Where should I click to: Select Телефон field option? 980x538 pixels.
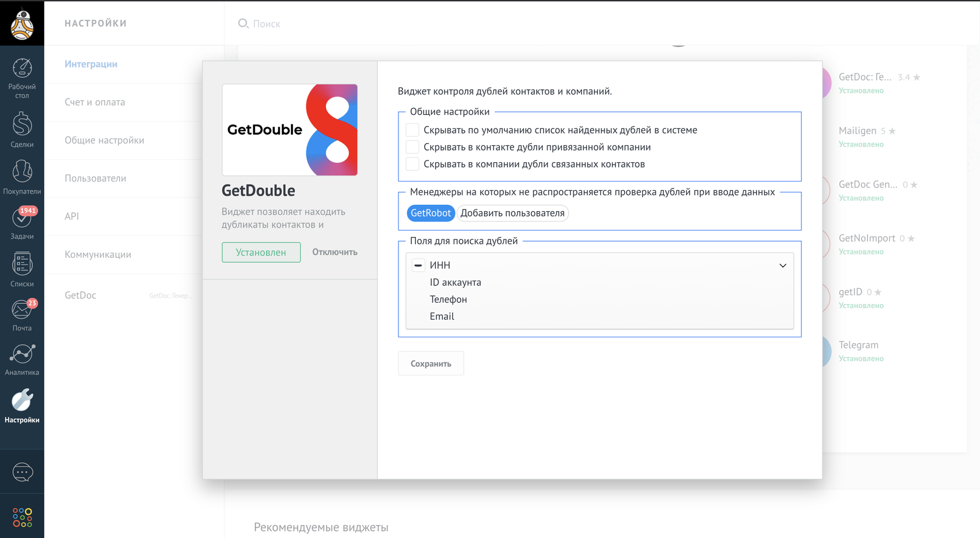448,299
